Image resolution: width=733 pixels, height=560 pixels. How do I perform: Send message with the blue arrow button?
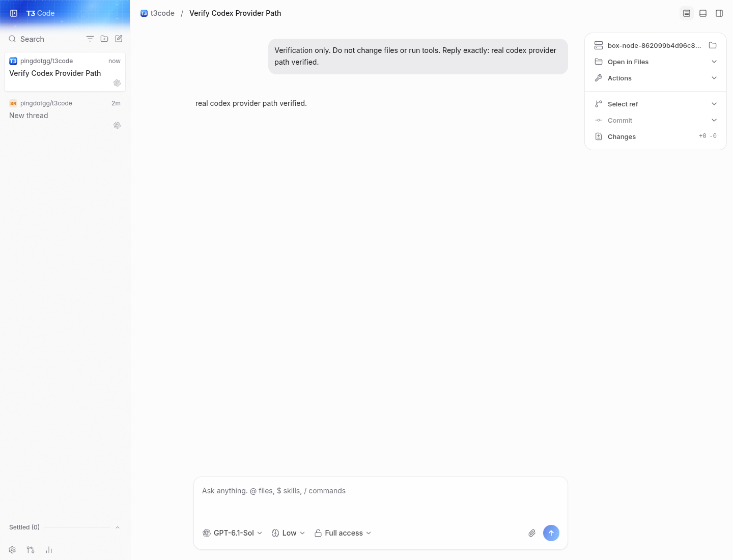click(551, 533)
